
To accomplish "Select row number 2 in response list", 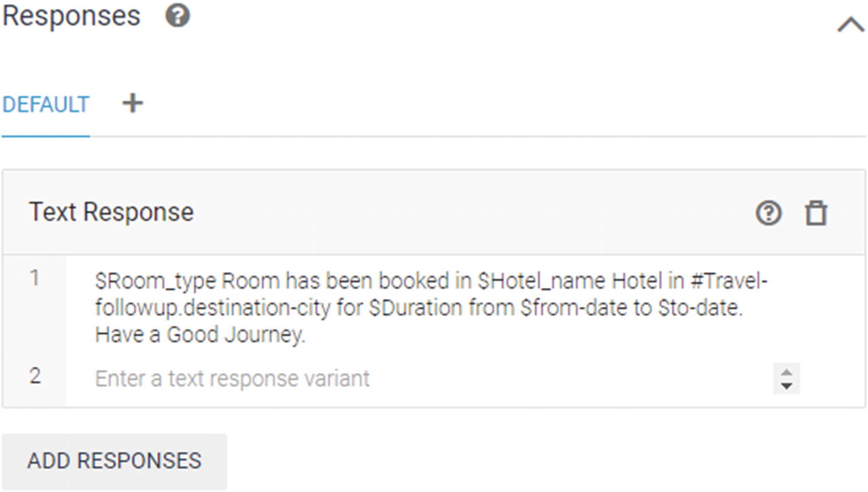I will point(35,376).
